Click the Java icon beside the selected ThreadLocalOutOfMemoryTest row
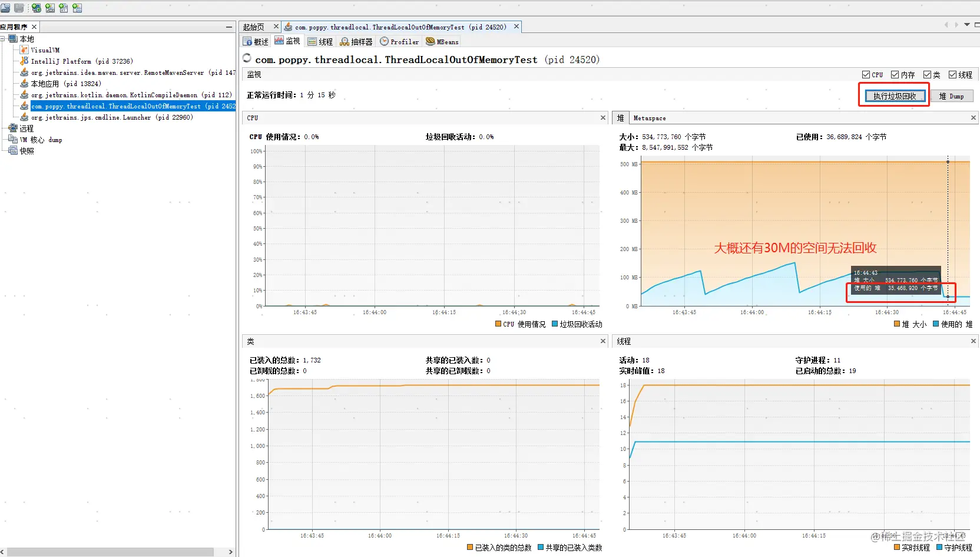The width and height of the screenshot is (980, 557). (24, 106)
